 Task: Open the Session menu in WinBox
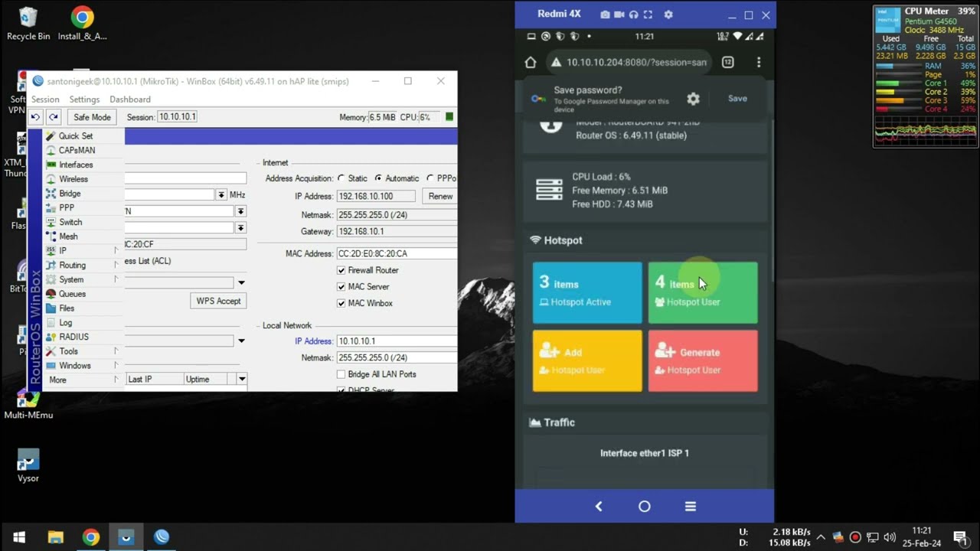[45, 99]
